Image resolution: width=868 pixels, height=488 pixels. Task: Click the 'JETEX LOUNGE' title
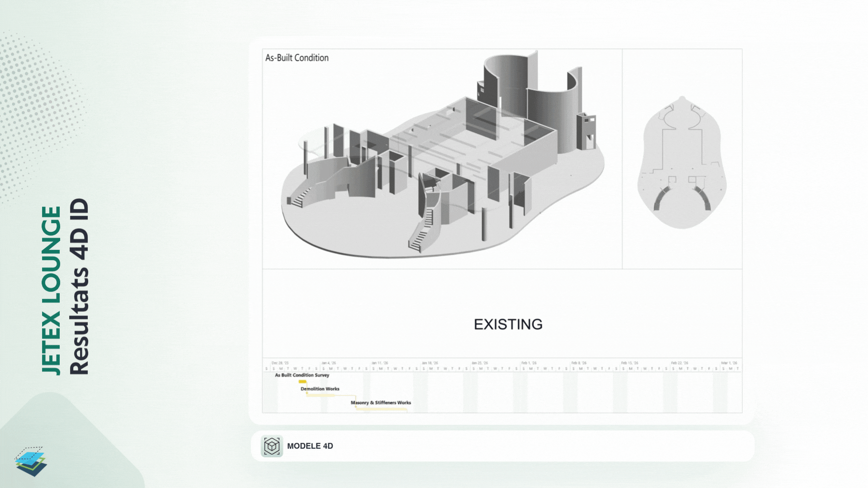pyautogui.click(x=51, y=291)
